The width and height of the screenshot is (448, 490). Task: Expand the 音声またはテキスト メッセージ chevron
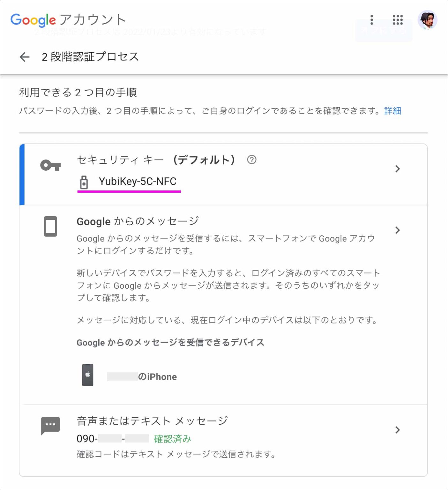[x=398, y=430]
